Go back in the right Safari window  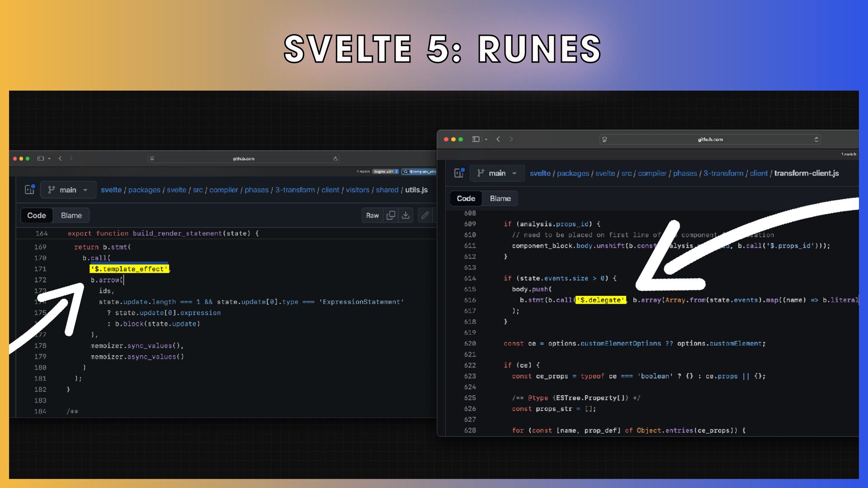(x=498, y=139)
